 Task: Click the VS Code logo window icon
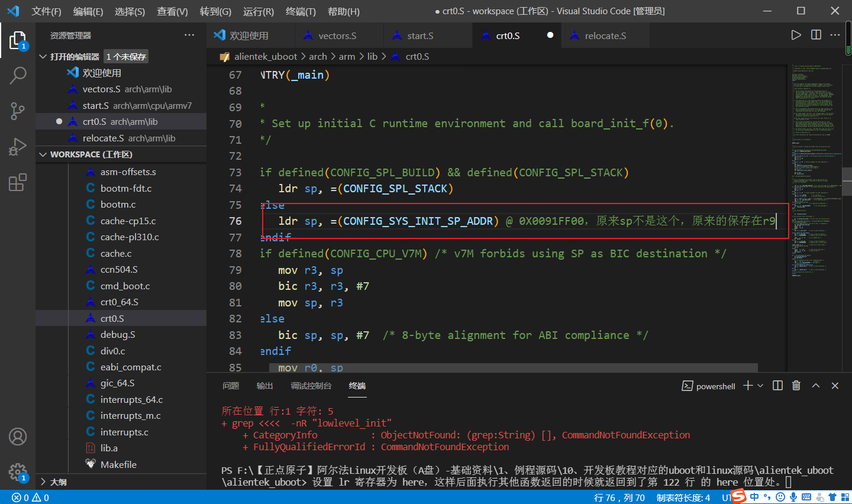click(x=13, y=11)
